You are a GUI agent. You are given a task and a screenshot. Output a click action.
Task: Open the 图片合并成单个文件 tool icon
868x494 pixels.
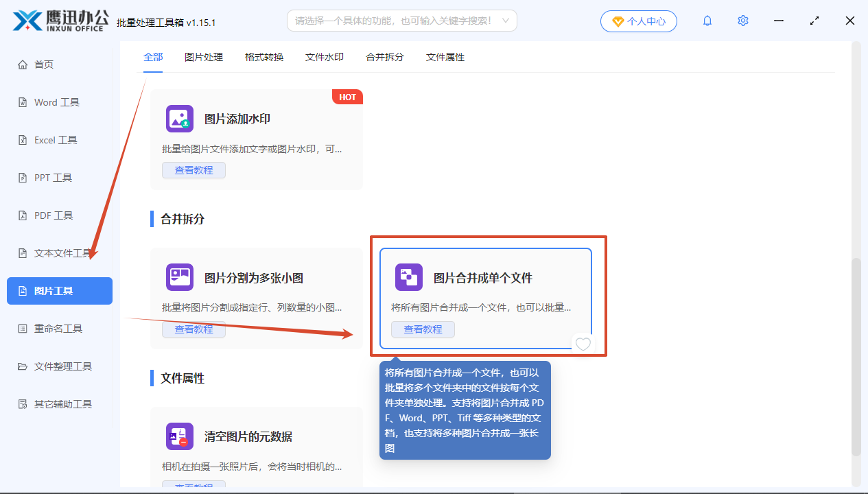click(409, 277)
